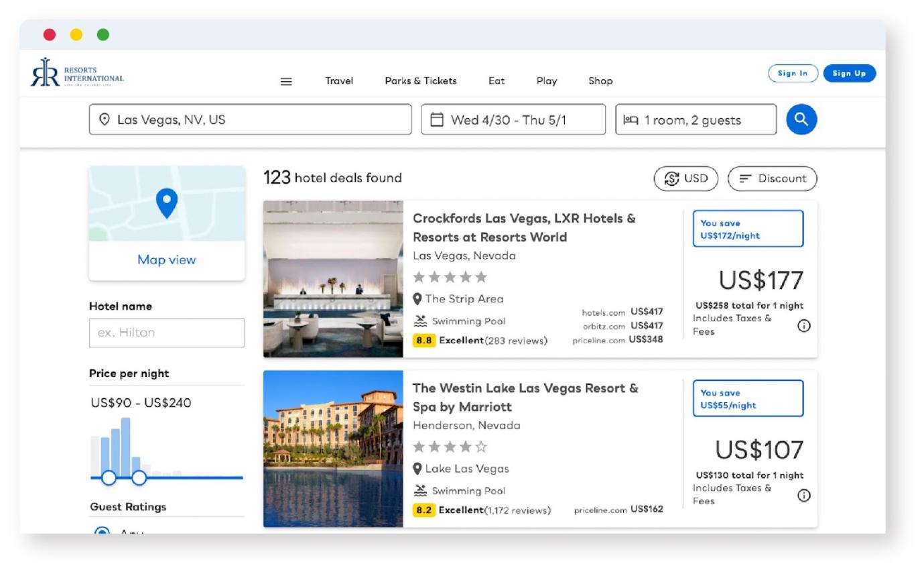This screenshot has height=572, width=924.
Task: Click US$130 total for 1 night
Action: click(749, 475)
